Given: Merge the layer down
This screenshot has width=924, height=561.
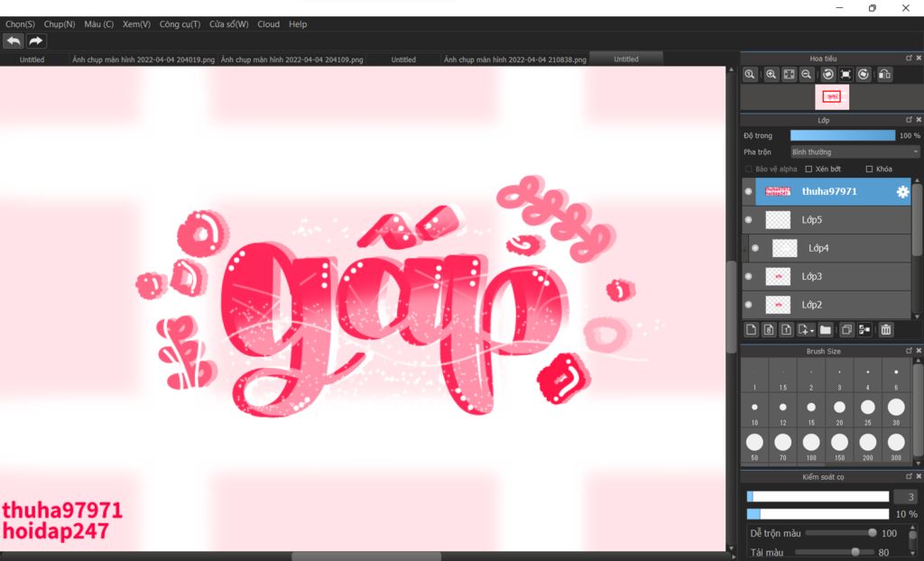Looking at the screenshot, I should click(x=864, y=330).
